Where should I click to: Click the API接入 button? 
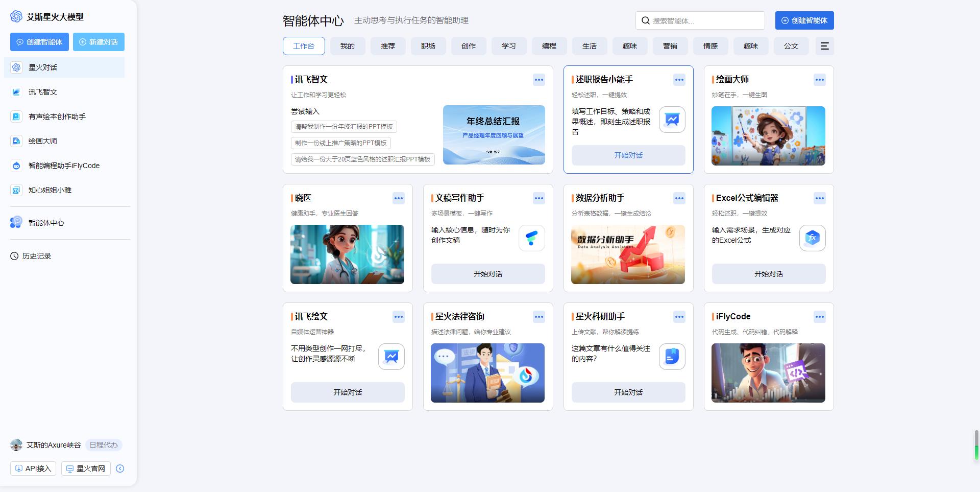pyautogui.click(x=33, y=468)
